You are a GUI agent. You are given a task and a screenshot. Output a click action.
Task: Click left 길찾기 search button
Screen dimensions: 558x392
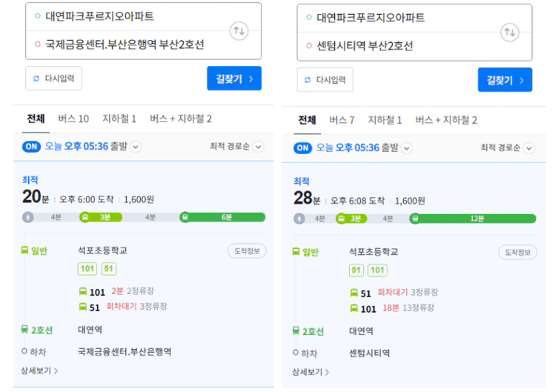coord(234,79)
